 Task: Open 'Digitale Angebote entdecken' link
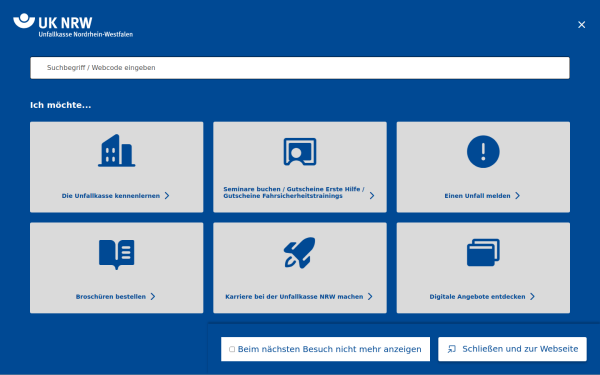(x=477, y=297)
